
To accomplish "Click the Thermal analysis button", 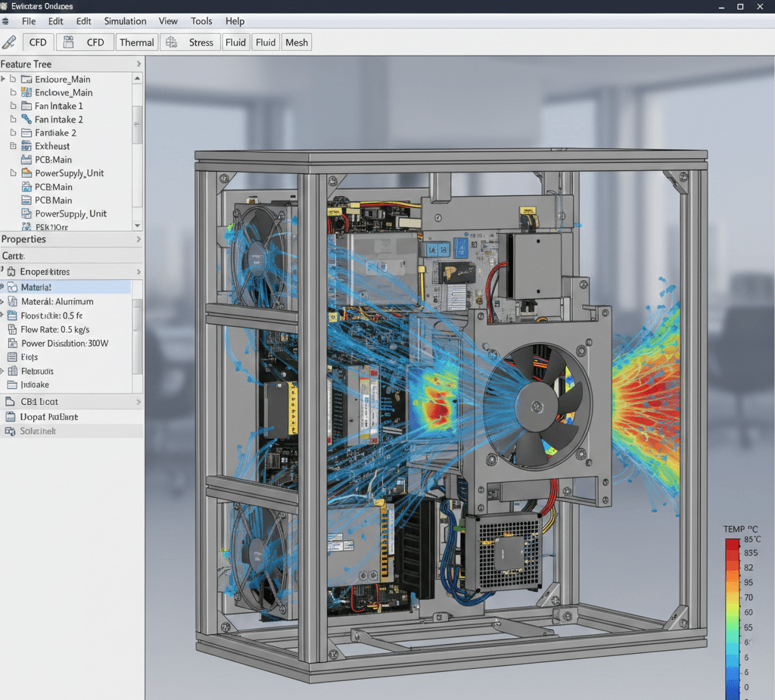I will click(x=137, y=42).
